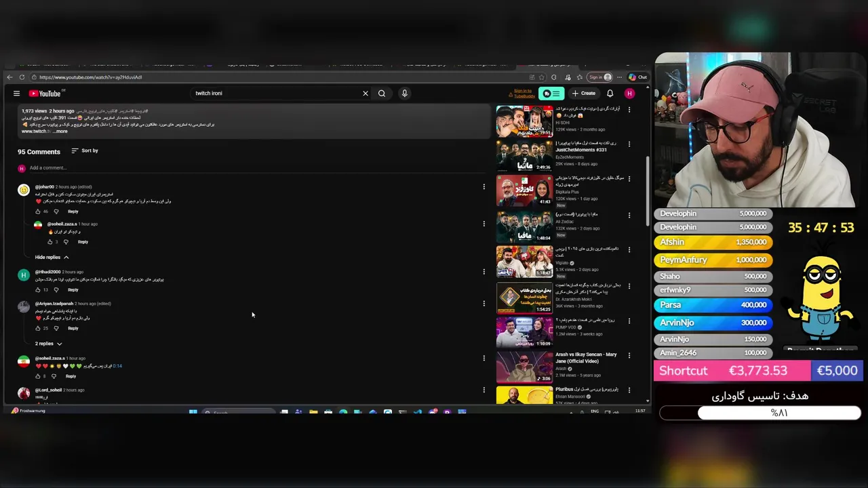Expand the 2 replies thread
Screen dimensions: 868x488
click(48, 344)
